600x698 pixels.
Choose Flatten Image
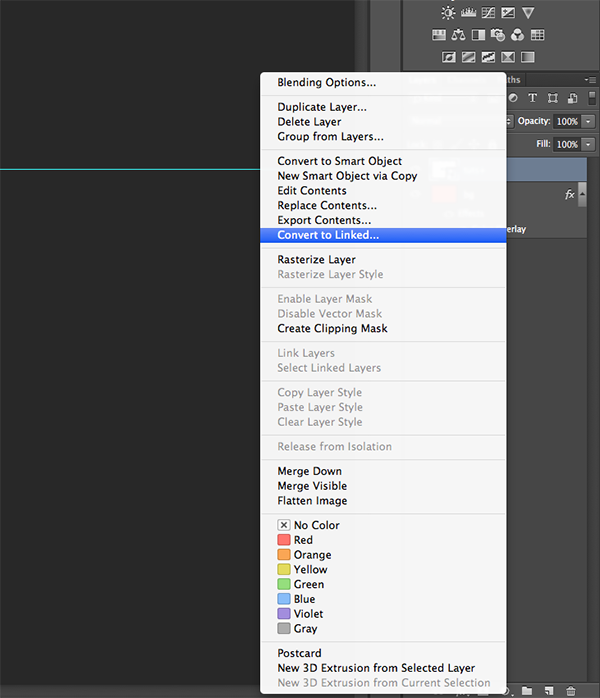312,501
